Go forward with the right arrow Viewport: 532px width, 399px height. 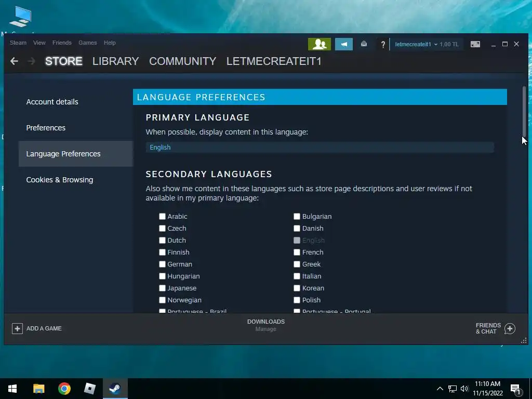(31, 61)
